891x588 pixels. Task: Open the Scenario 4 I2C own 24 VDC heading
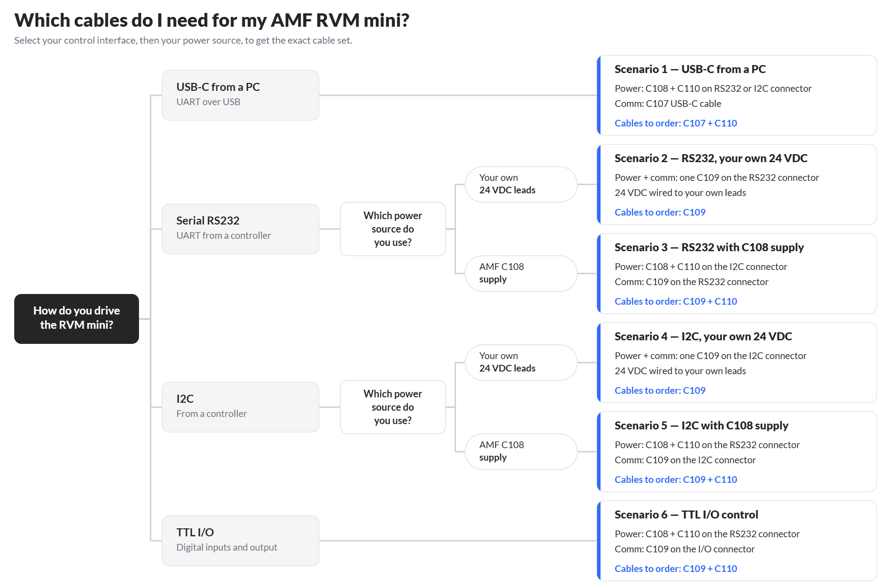pos(703,336)
